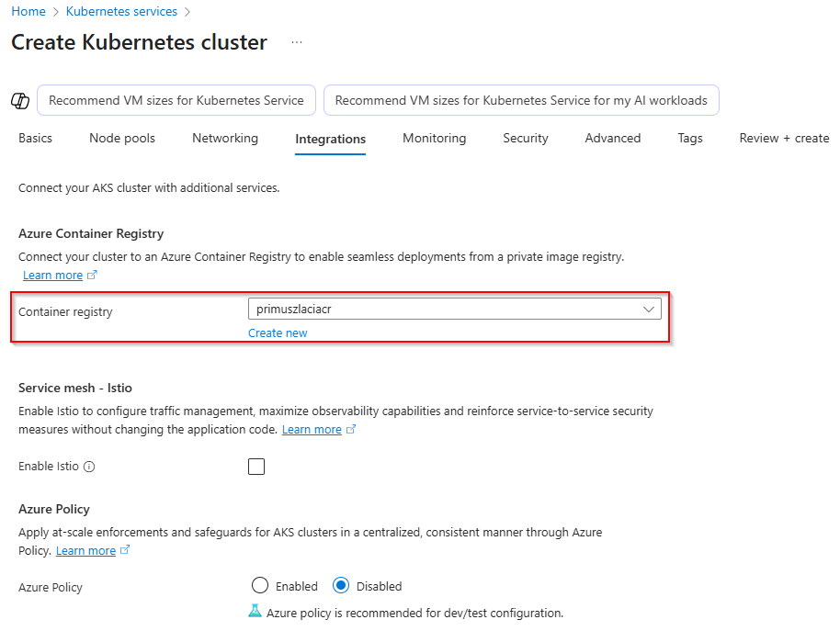Select the Enabled Azure Policy radio button
840x631 pixels.
(260, 586)
